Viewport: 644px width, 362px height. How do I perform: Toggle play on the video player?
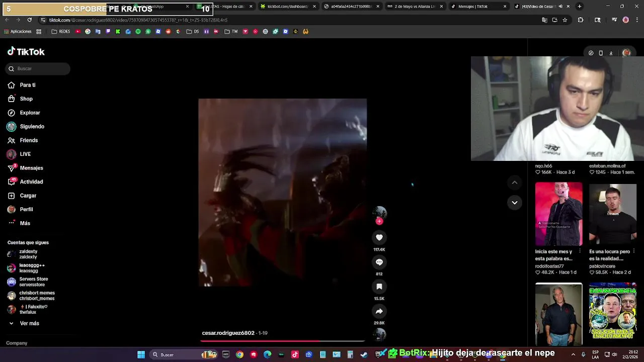pos(282,193)
